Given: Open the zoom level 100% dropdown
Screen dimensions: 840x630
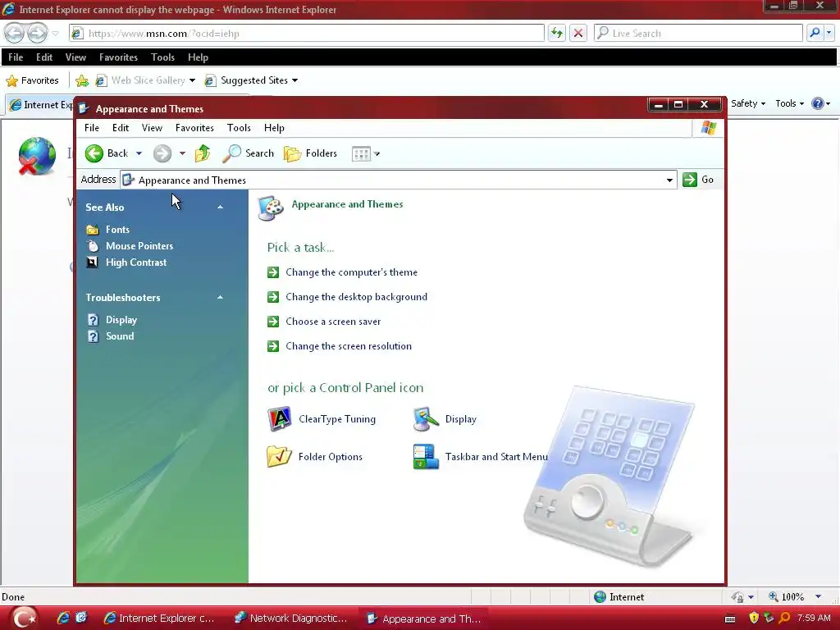Looking at the screenshot, I should tap(818, 597).
